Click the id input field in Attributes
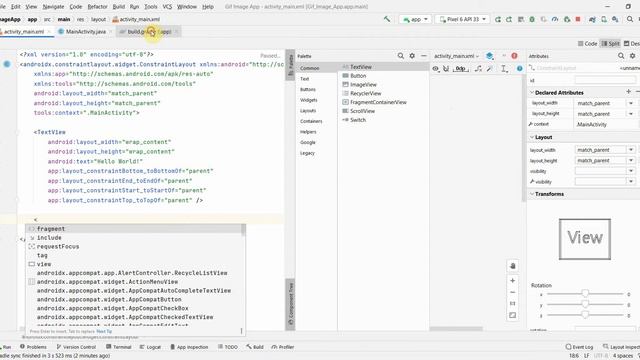Screen dimensions: 640x360 pyautogui.click(x=605, y=80)
